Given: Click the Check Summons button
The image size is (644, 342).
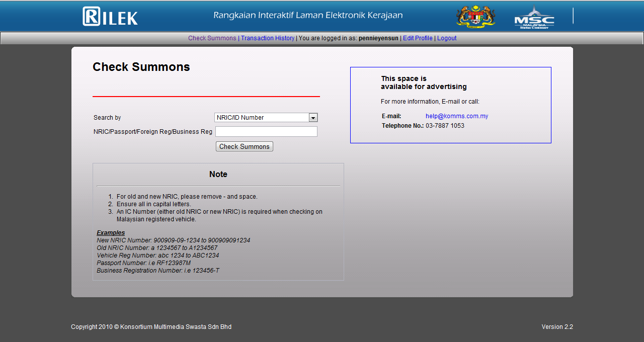Looking at the screenshot, I should click(245, 146).
